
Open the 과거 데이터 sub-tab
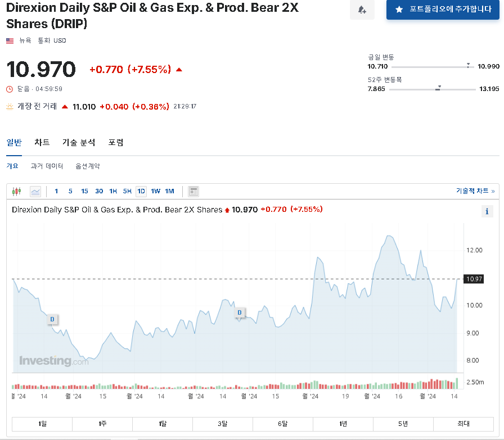(x=47, y=166)
